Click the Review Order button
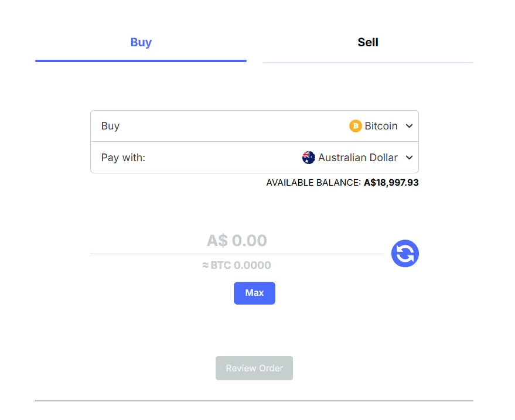This screenshot has height=420, width=515. coord(254,368)
